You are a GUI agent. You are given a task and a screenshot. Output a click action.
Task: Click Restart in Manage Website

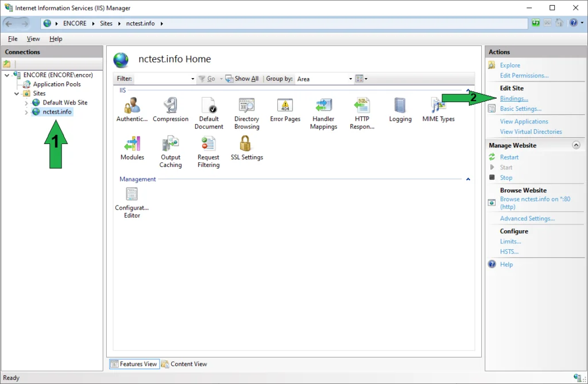point(509,157)
